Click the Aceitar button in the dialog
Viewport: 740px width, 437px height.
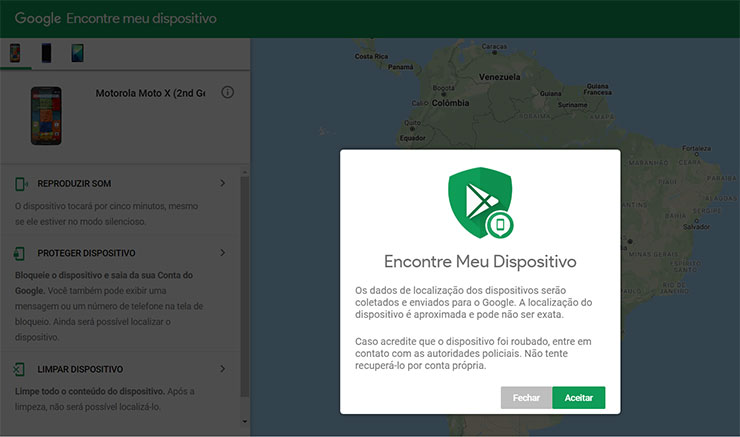click(579, 397)
